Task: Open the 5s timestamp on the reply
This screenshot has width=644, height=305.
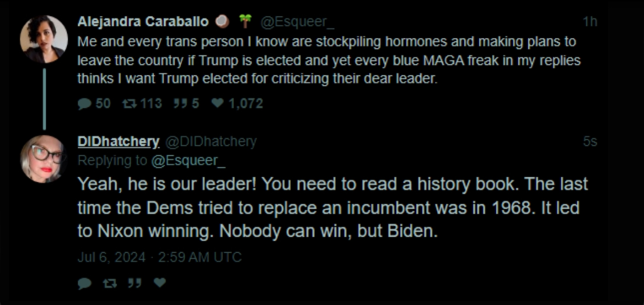Action: (x=590, y=142)
